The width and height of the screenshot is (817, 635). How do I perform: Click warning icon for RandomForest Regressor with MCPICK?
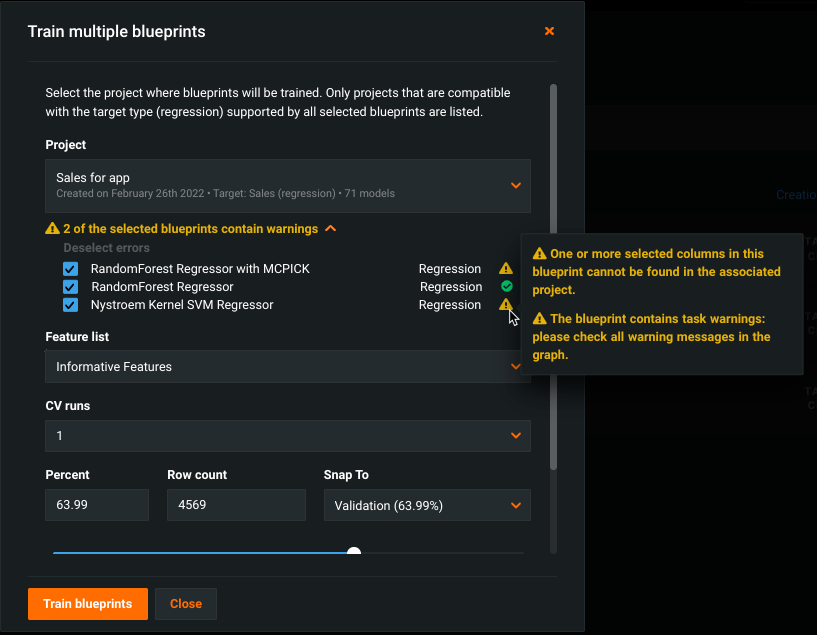[x=506, y=269]
